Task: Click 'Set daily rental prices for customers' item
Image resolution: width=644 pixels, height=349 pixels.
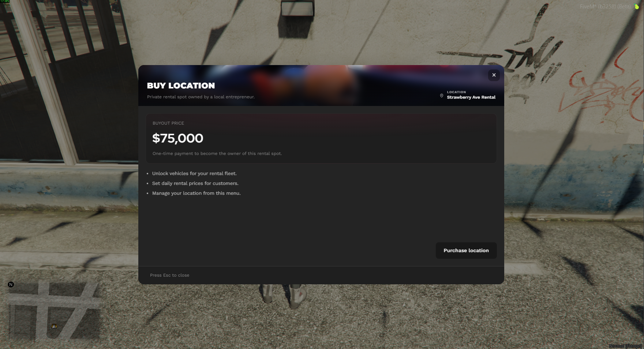Action: tap(195, 183)
